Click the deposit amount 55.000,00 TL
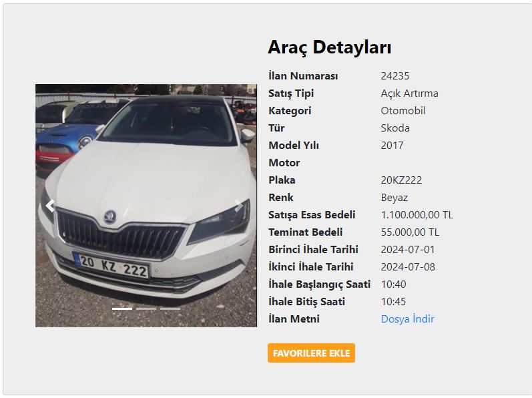This screenshot has width=532, height=398. click(410, 232)
